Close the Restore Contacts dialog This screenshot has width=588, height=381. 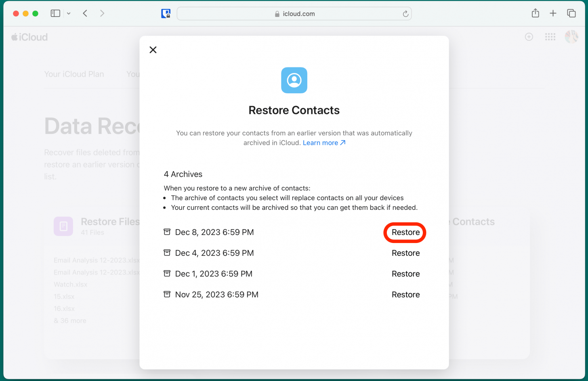153,50
